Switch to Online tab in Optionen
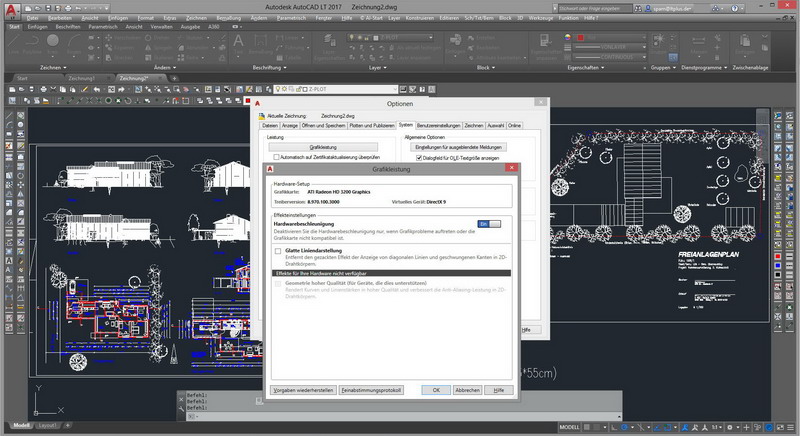This screenshot has height=436, width=800. [514, 125]
